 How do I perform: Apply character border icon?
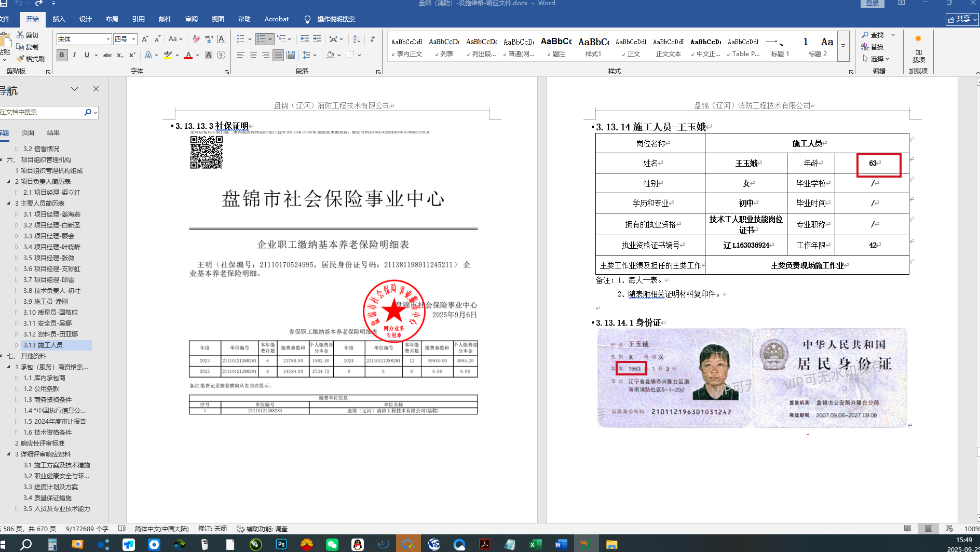pos(221,39)
